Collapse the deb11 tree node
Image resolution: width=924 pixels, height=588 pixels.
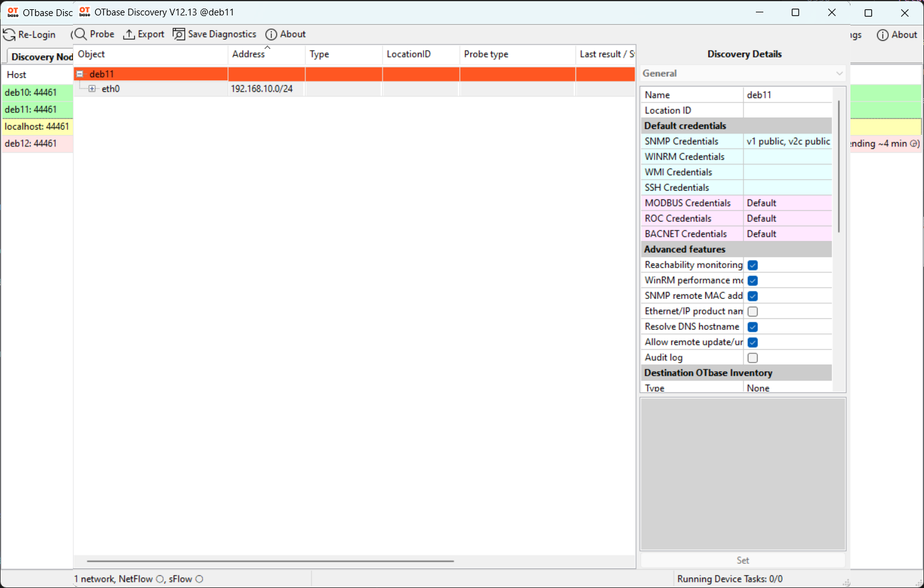pyautogui.click(x=80, y=74)
